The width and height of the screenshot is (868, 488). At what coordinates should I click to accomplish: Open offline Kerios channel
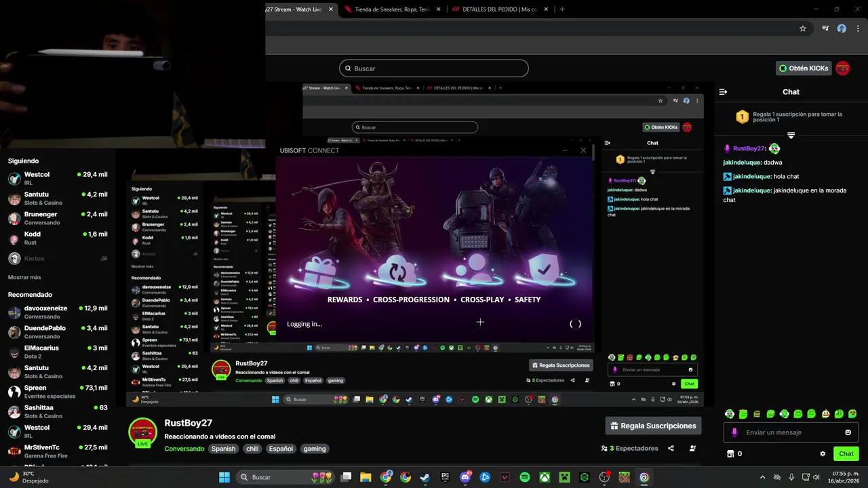[58, 258]
